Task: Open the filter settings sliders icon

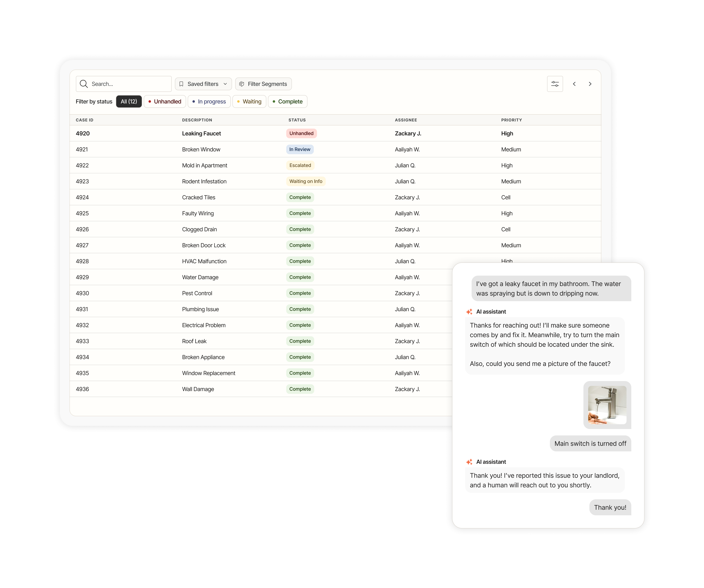Action: click(x=555, y=84)
